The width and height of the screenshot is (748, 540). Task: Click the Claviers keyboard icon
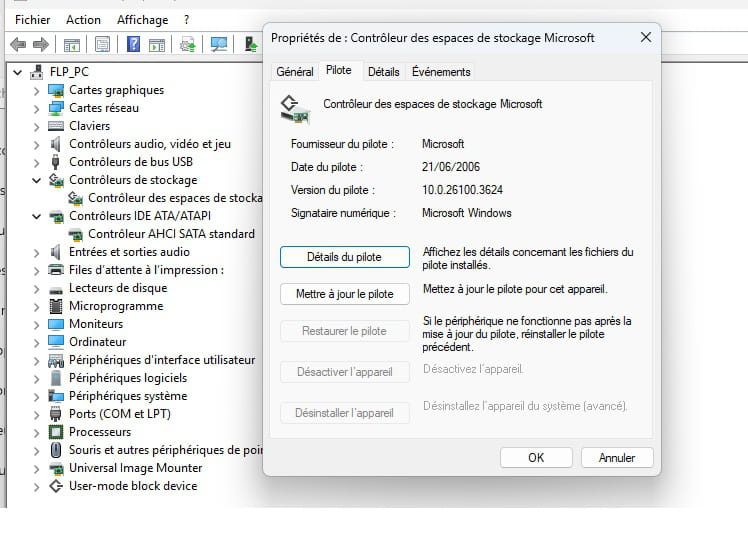(x=56, y=126)
